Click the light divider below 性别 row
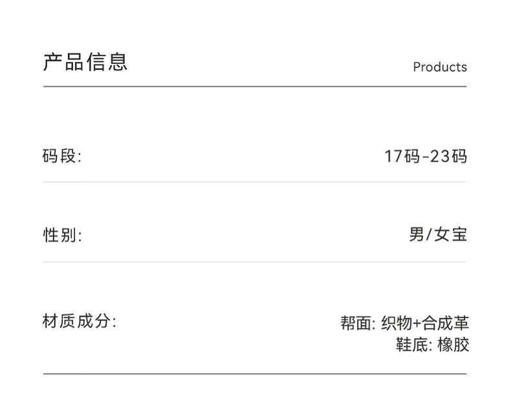This screenshot has height=420, width=511. pos(255,262)
